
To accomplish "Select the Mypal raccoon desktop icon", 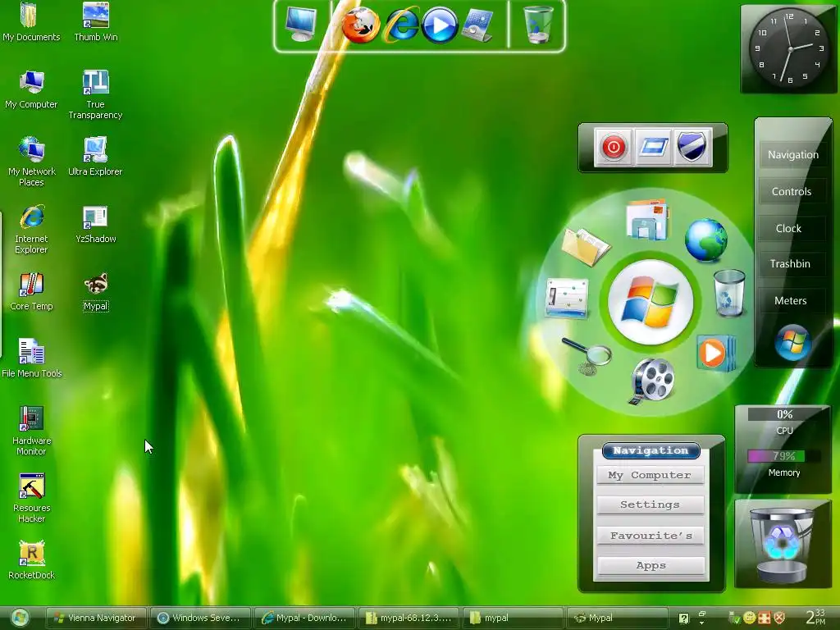I will coord(96,291).
